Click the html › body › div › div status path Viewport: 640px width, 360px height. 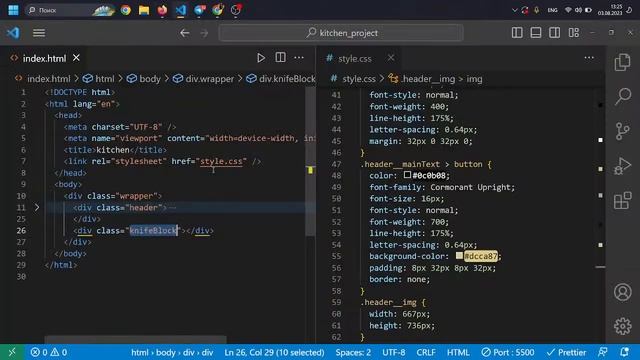[172, 352]
